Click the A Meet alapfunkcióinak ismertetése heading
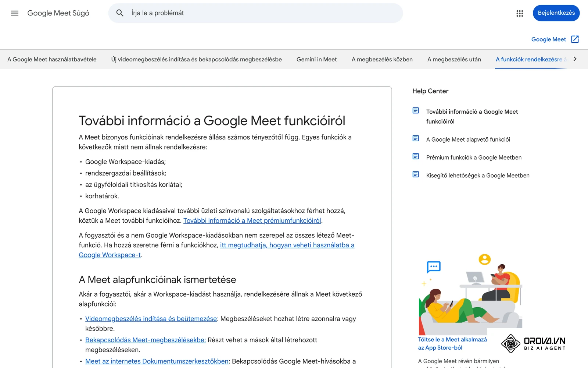The width and height of the screenshot is (588, 368). [157, 280]
